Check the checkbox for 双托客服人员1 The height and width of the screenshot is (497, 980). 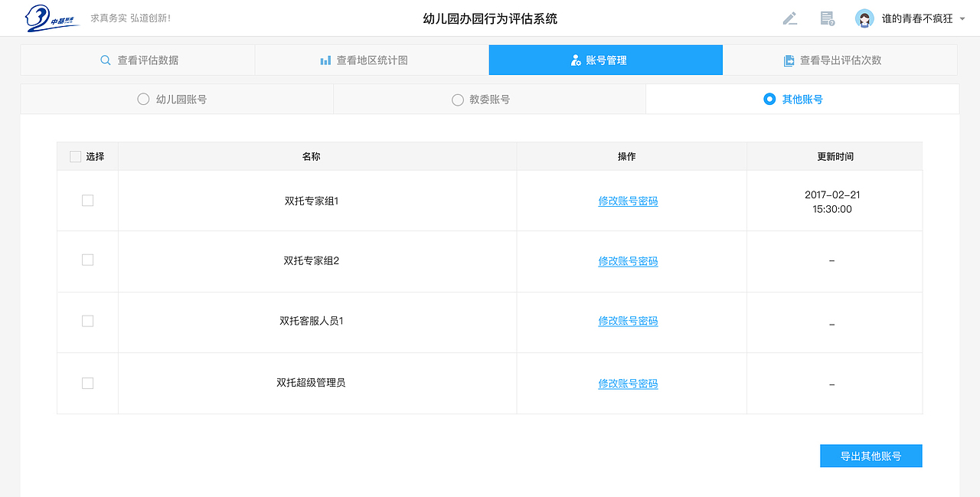pos(87,322)
